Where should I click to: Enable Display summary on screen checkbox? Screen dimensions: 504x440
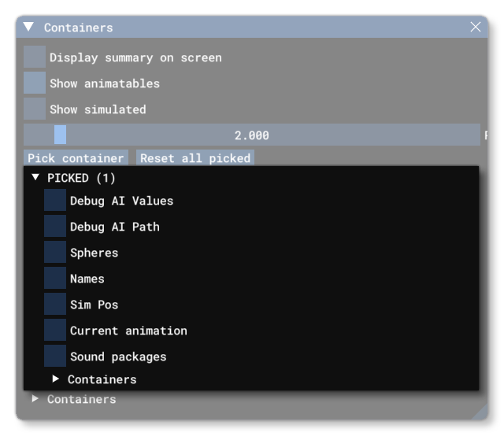click(x=35, y=57)
